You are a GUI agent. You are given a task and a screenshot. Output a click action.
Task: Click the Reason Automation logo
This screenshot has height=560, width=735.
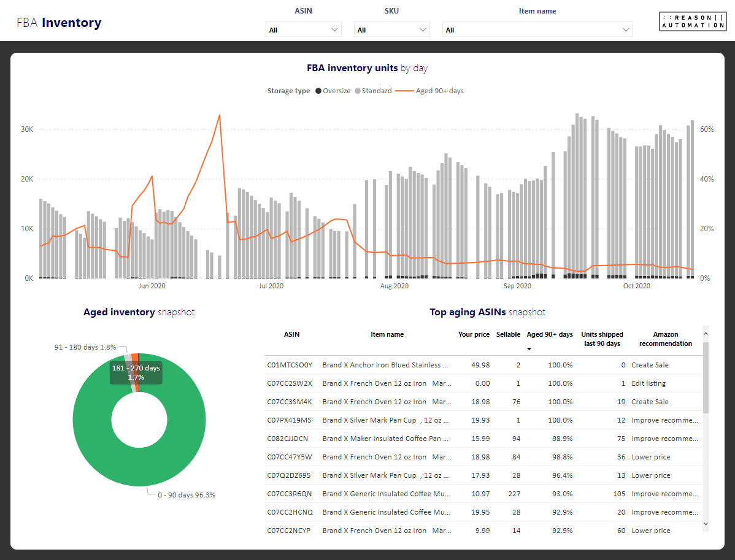click(x=693, y=20)
